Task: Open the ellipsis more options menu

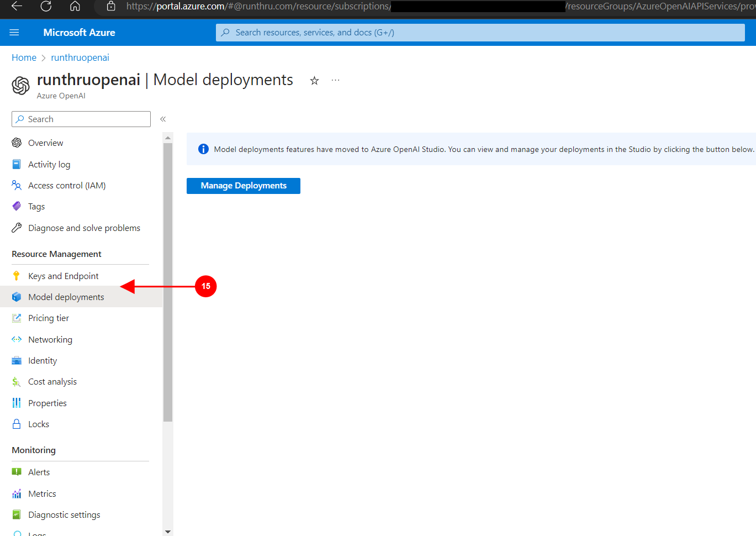Action: tap(335, 81)
